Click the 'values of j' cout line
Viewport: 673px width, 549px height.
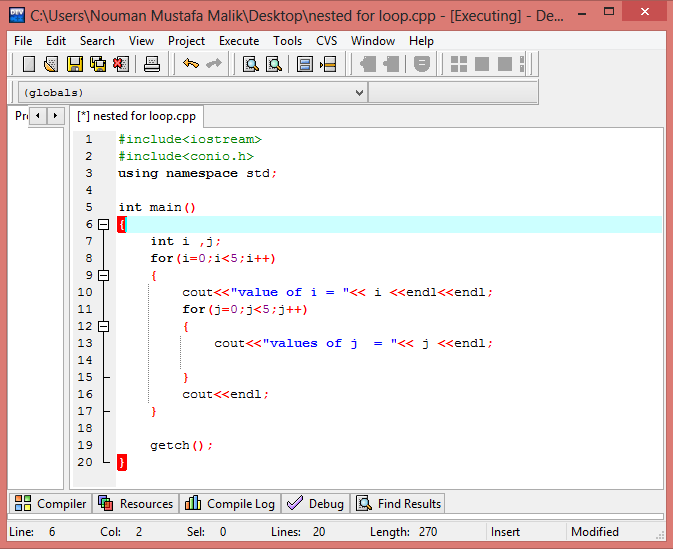tap(354, 343)
